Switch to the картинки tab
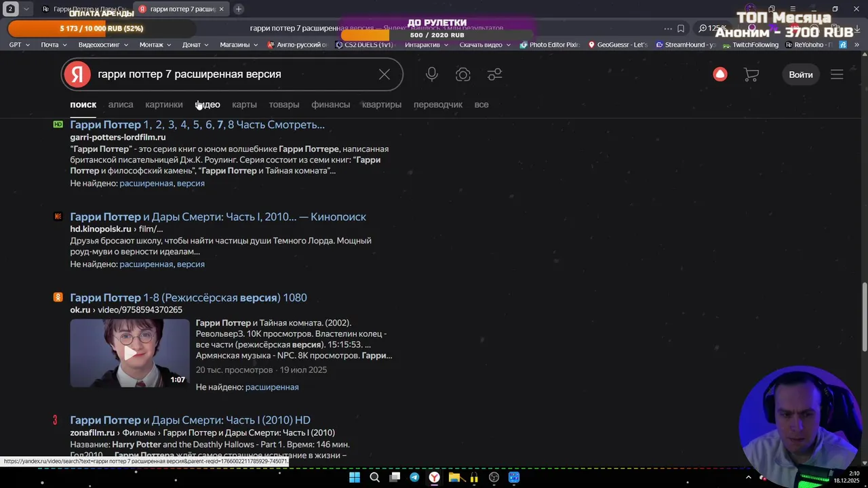 164,104
